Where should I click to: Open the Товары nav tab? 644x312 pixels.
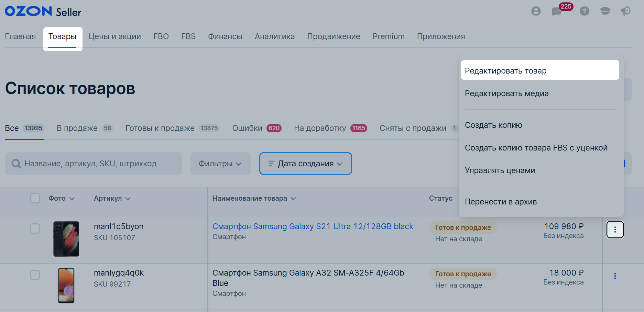(63, 36)
